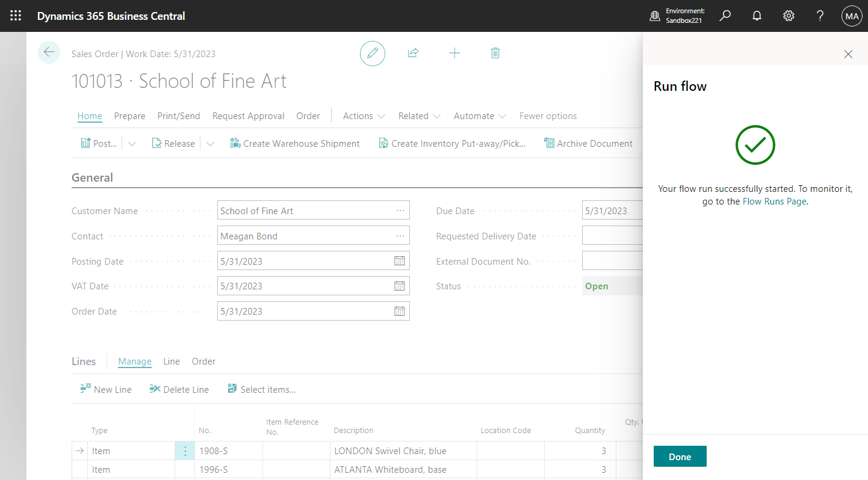
Task: Go back using the back arrow
Action: [49, 52]
